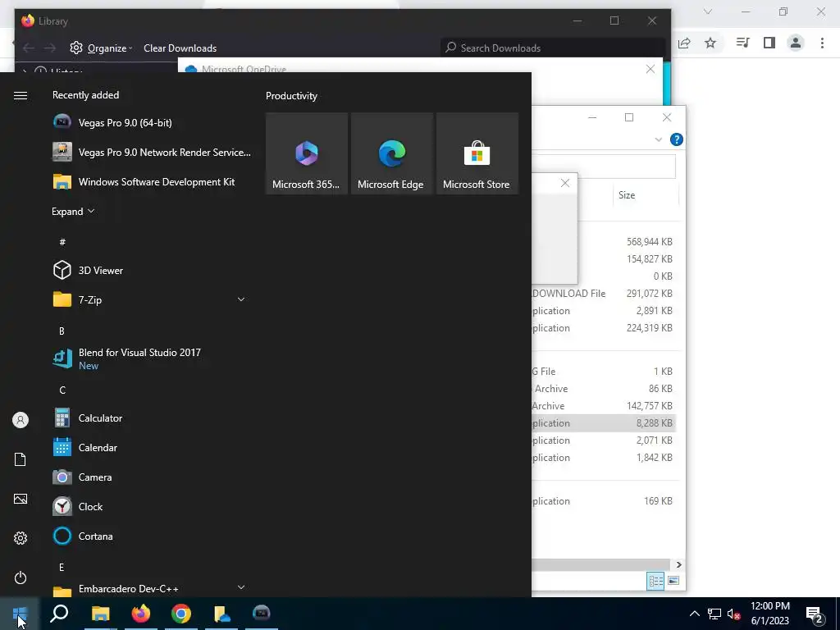Open Microsoft Edge tile
Viewport: 840px width, 630px height.
click(391, 153)
